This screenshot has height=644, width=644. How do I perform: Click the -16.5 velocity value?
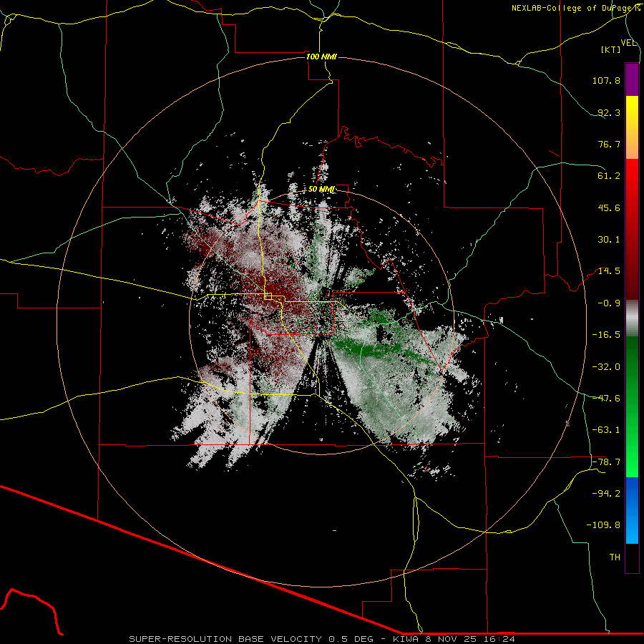click(x=606, y=335)
